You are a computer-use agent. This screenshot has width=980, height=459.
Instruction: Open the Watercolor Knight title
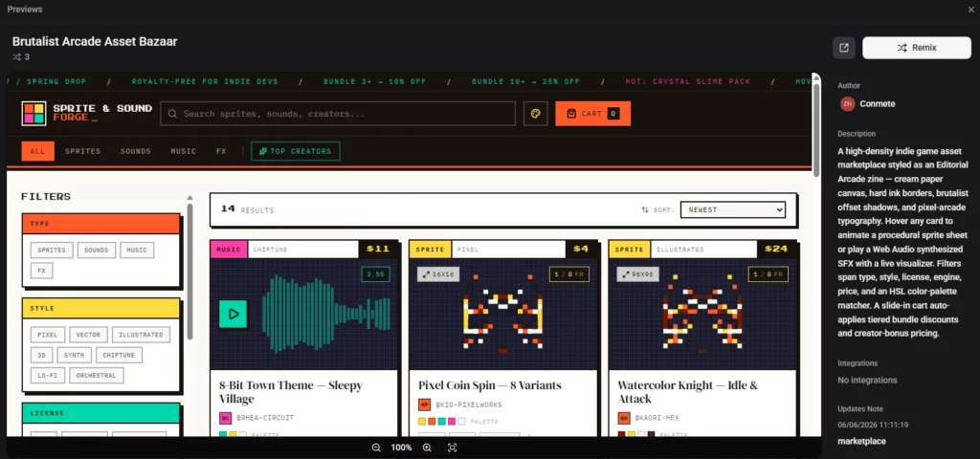687,391
